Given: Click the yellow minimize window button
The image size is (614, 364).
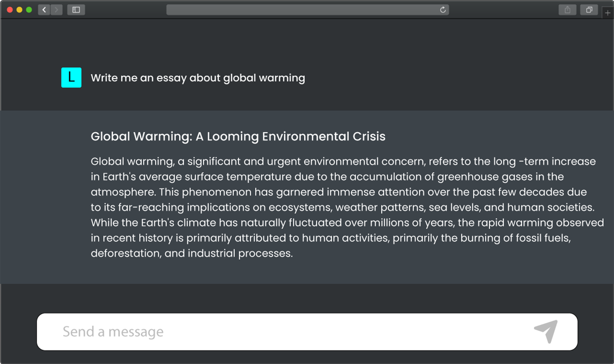Looking at the screenshot, I should 19,10.
